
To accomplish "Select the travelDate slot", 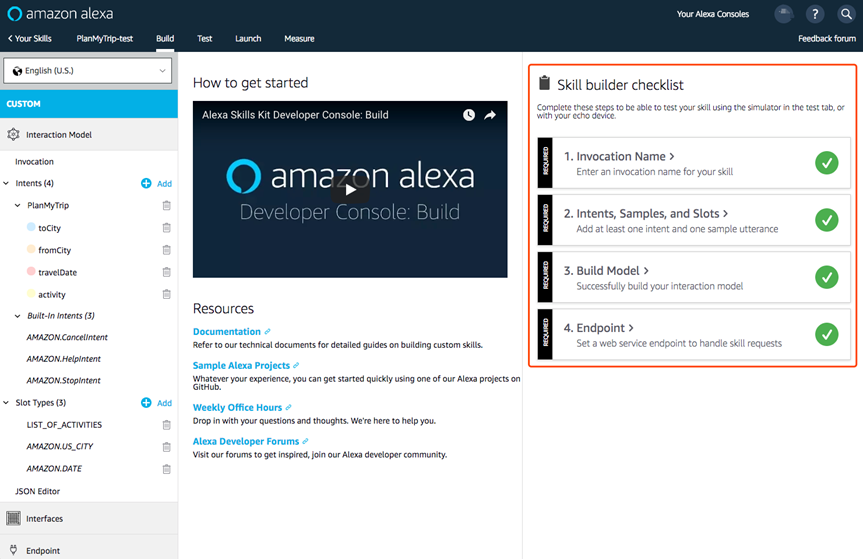I will click(x=57, y=272).
